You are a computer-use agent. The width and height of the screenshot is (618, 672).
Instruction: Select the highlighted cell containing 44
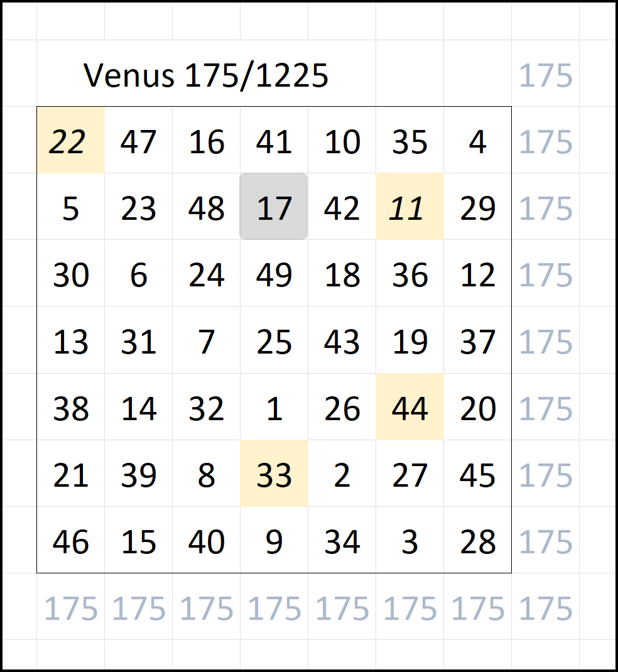(409, 408)
